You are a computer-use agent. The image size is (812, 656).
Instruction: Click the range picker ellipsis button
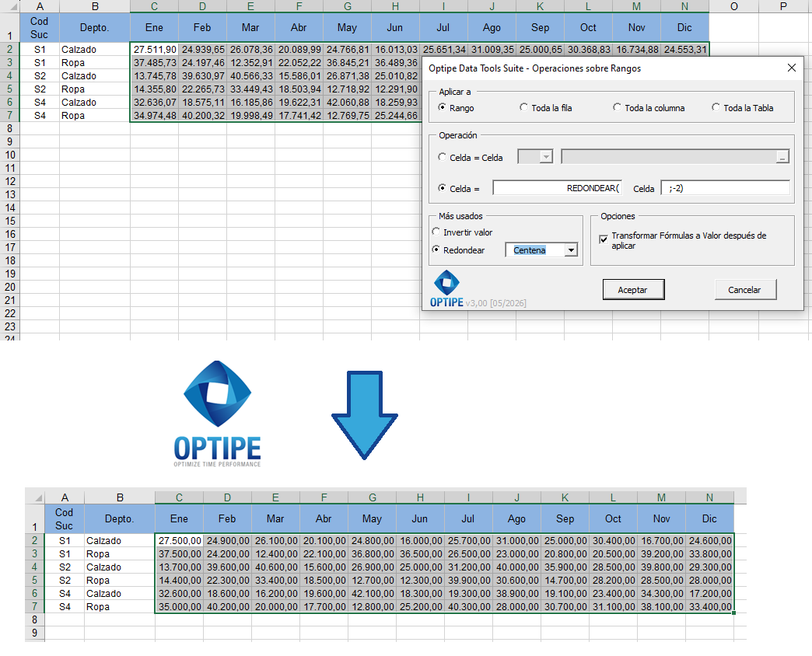pyautogui.click(x=782, y=157)
